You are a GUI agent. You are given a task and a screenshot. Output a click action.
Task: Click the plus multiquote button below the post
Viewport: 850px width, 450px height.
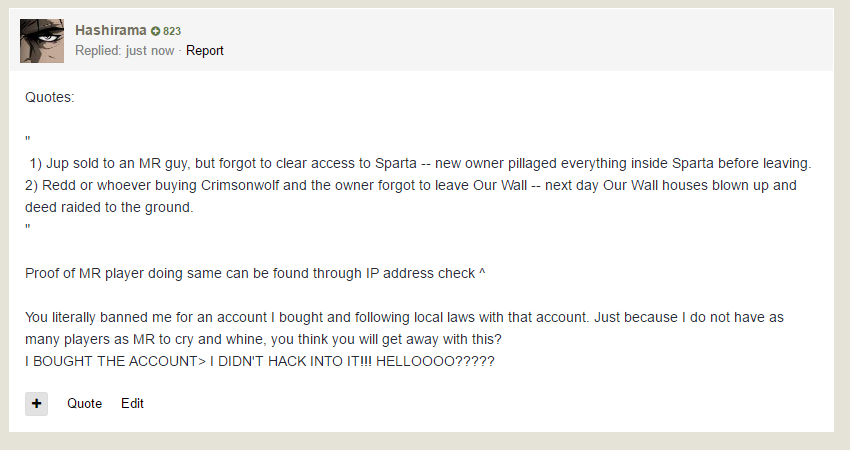click(36, 404)
